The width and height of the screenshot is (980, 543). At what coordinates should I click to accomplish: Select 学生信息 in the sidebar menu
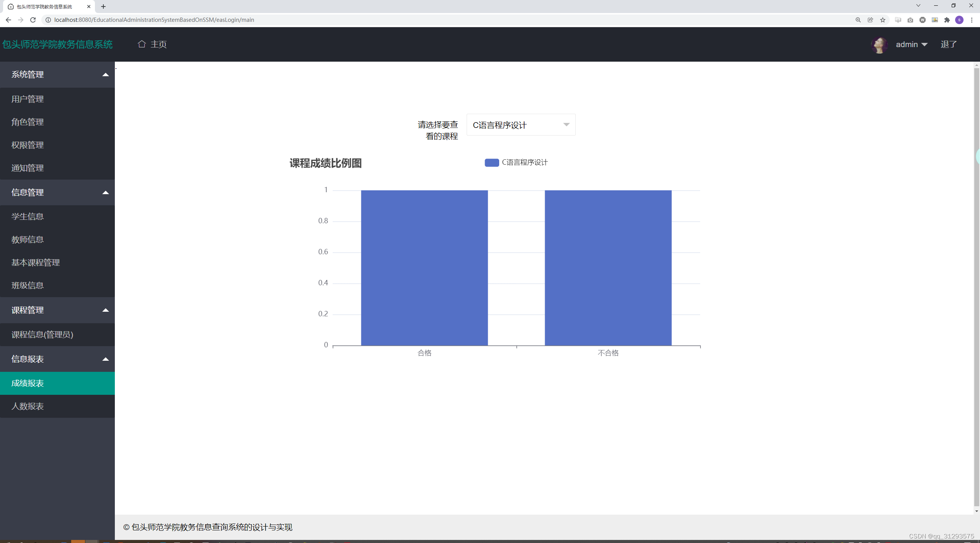28,217
